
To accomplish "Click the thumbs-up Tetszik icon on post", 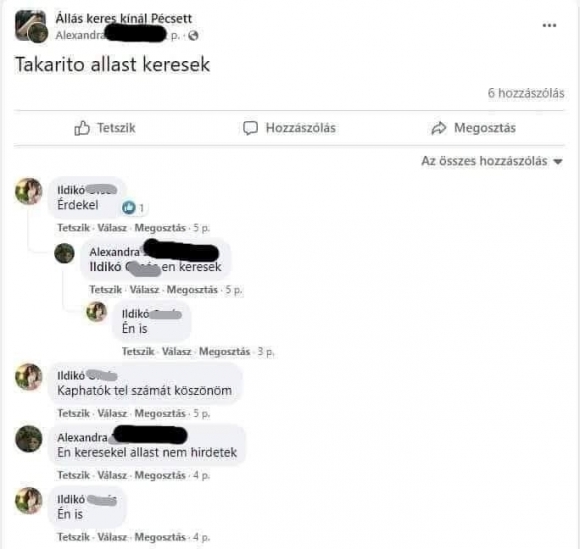I will 82,128.
